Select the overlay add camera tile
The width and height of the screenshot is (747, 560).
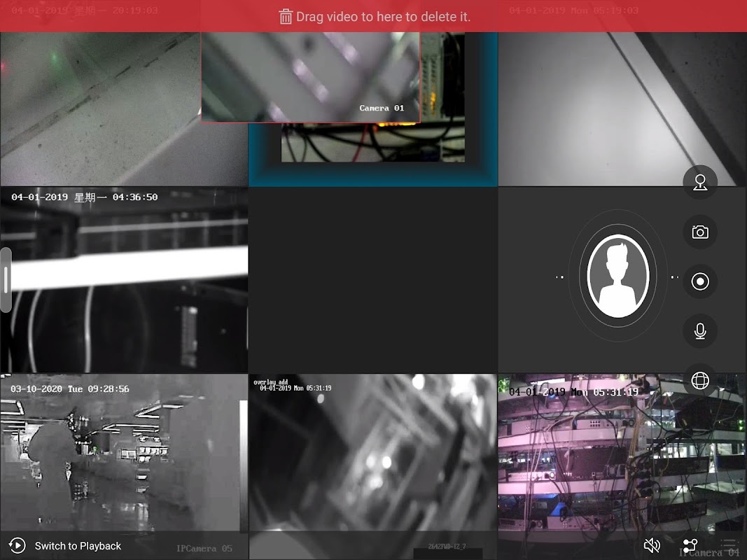click(x=372, y=467)
